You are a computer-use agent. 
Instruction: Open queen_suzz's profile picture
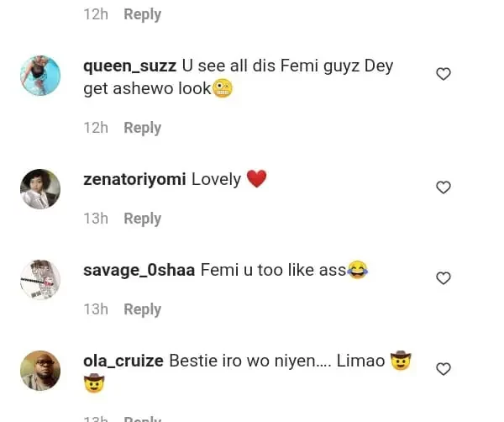pos(40,76)
